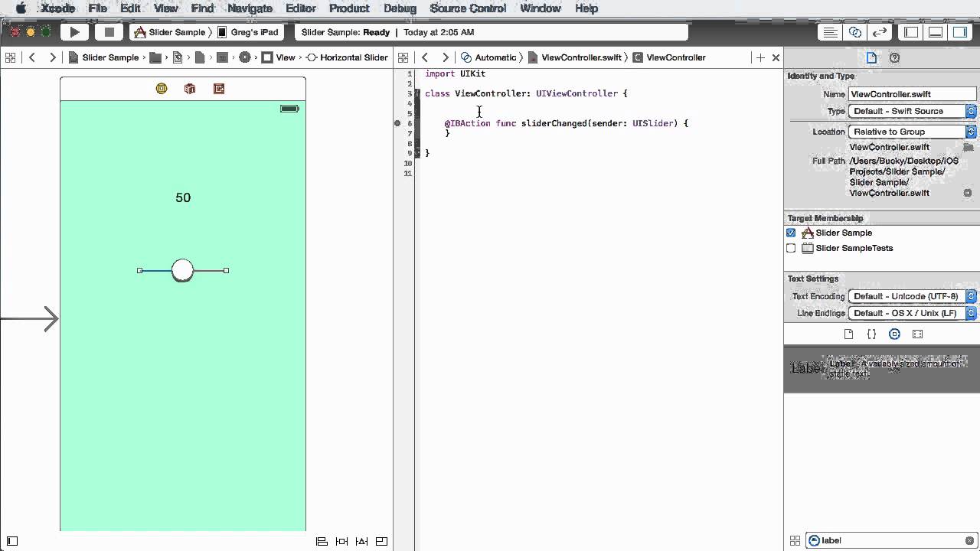980x551 pixels.
Task: Close the assistant editor pane
Action: point(776,57)
